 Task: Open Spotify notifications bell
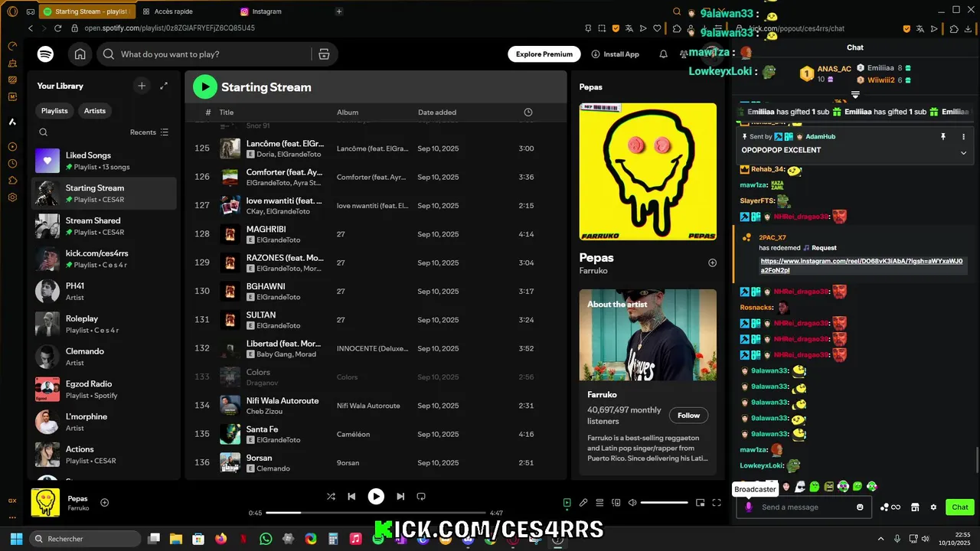(x=663, y=54)
